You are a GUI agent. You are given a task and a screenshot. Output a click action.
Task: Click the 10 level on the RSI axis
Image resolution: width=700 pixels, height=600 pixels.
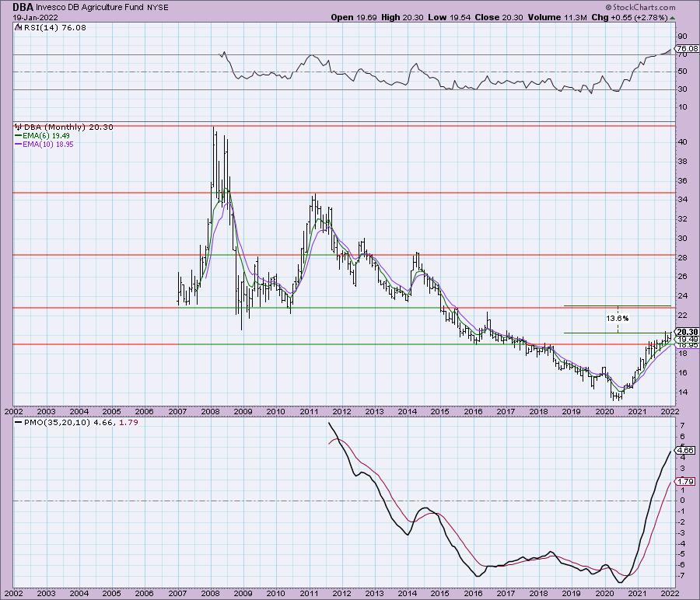pos(682,107)
